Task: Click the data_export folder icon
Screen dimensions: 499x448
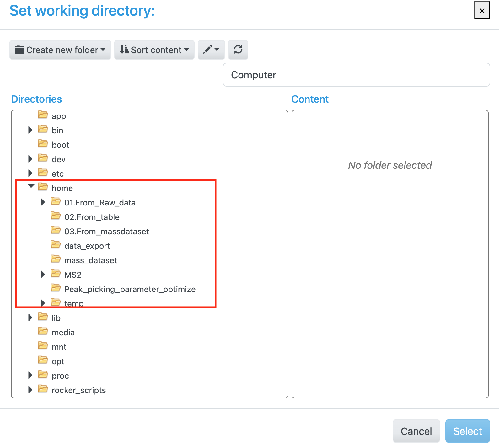Action: pyautogui.click(x=56, y=245)
